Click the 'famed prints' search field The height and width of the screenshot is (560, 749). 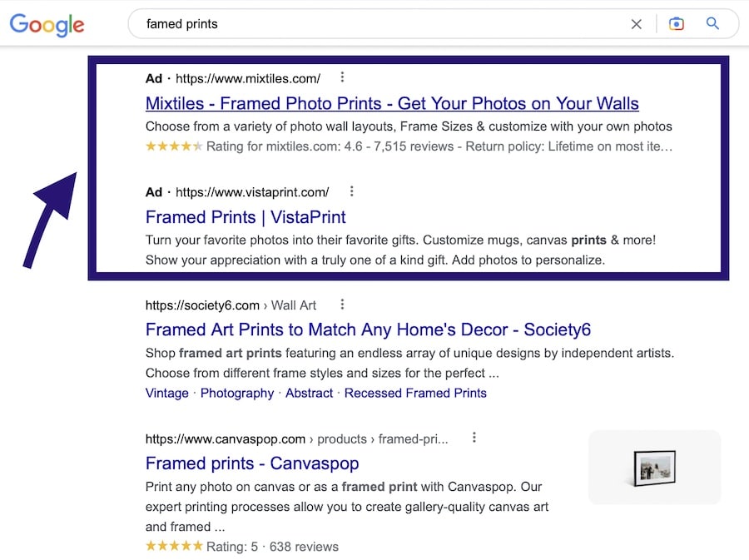click(x=374, y=24)
